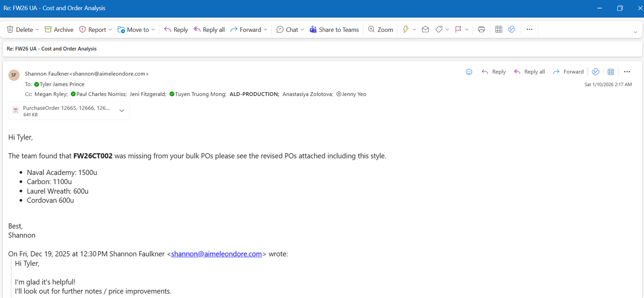Expand the Move to dropdown
The width and height of the screenshot is (644, 298).
coord(153,30)
